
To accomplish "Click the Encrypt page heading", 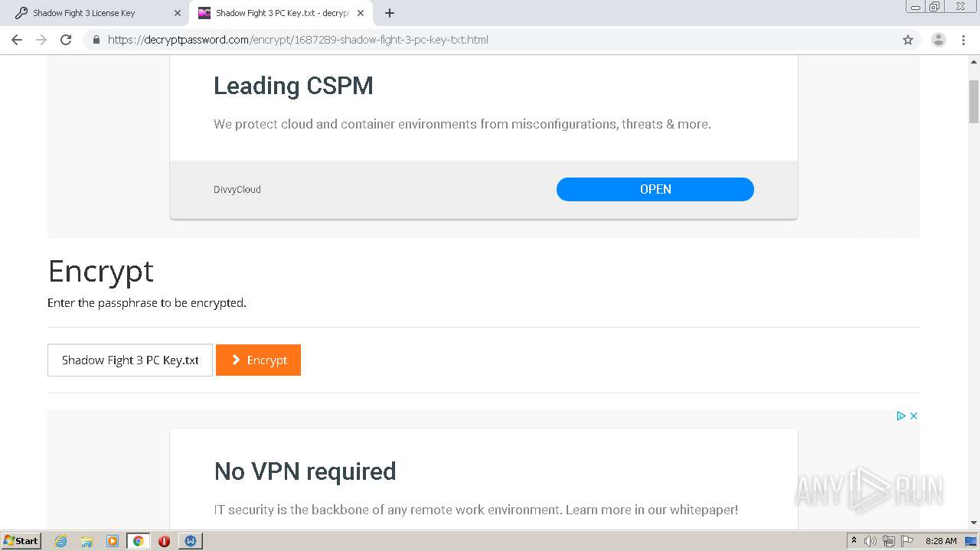I will (x=100, y=271).
